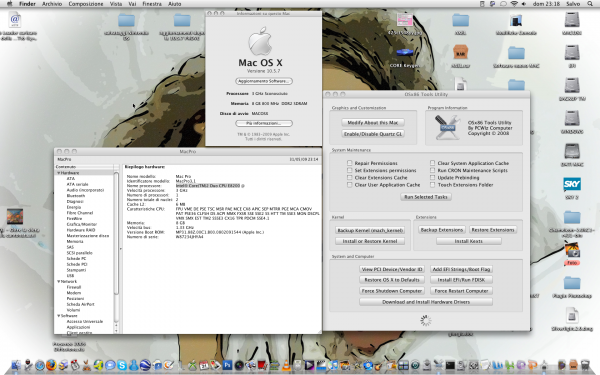600x375 pixels.
Task: Tick Clear Extensions Cache
Action: coord(349,178)
